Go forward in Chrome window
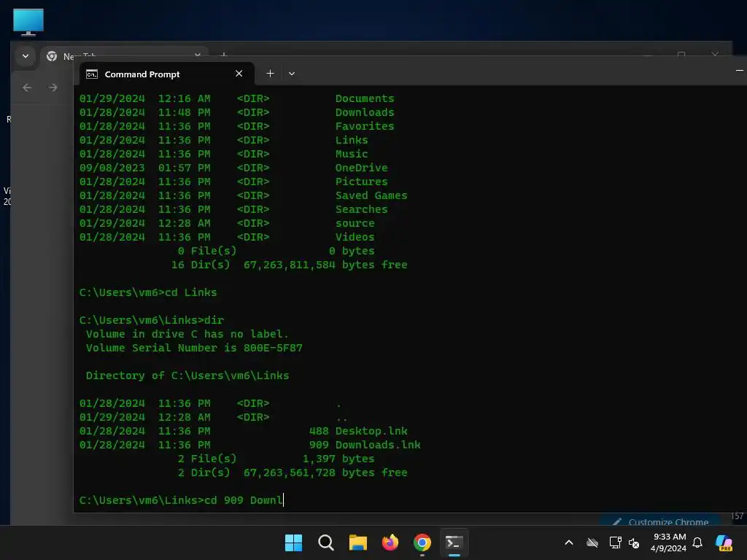 point(53,87)
